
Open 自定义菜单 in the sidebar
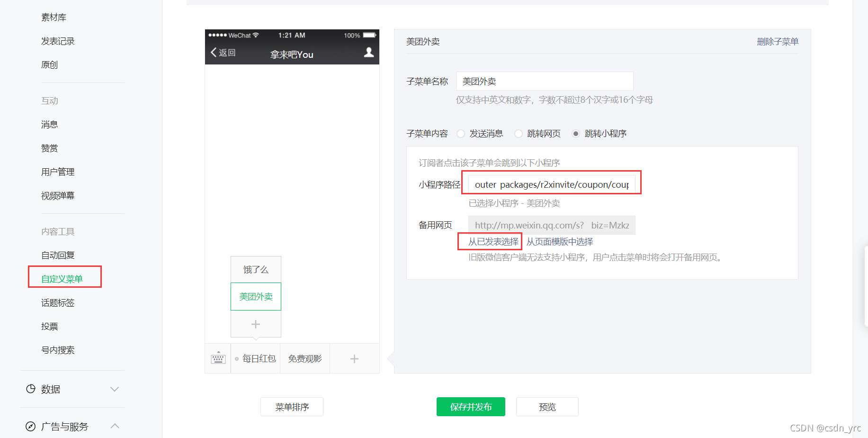click(62, 279)
